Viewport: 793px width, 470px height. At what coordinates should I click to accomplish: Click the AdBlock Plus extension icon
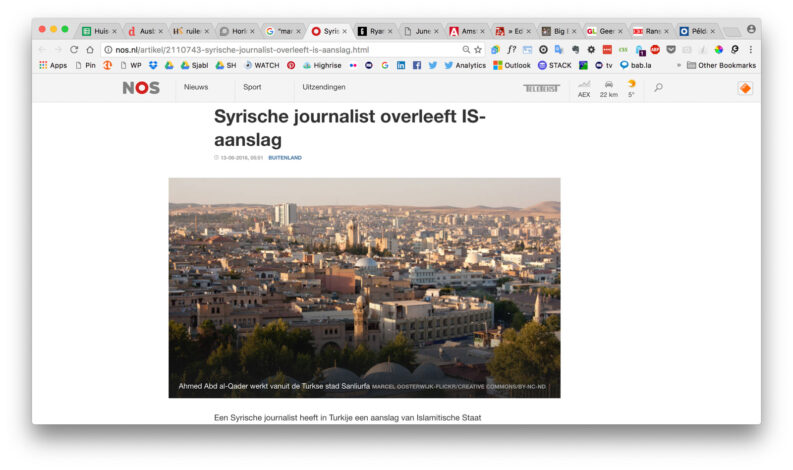click(x=655, y=49)
